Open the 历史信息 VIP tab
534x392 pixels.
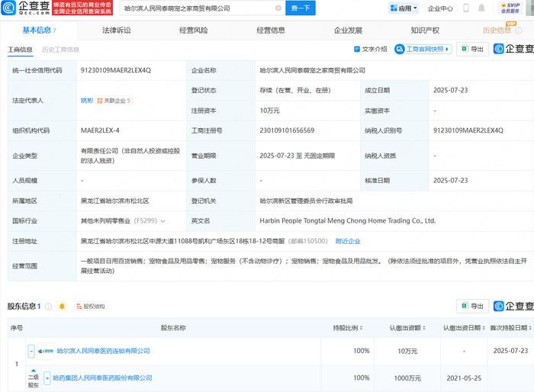[x=497, y=31]
